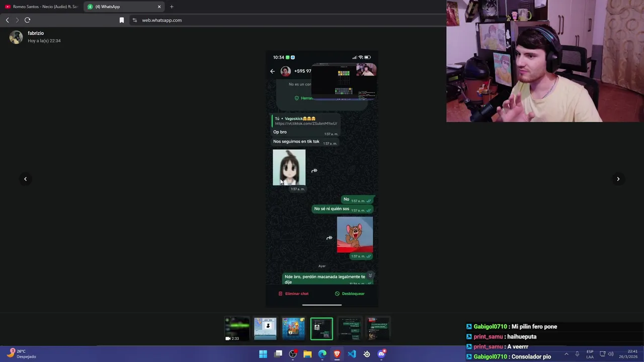Expand the chevron on the 'Nde bro' message
This screenshot has height=362, width=644.
click(x=370, y=276)
